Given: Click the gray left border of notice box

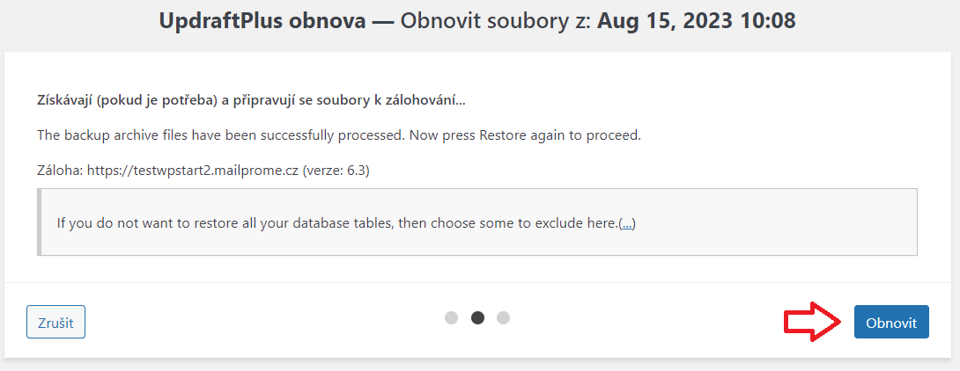Looking at the screenshot, I should coord(39,222).
